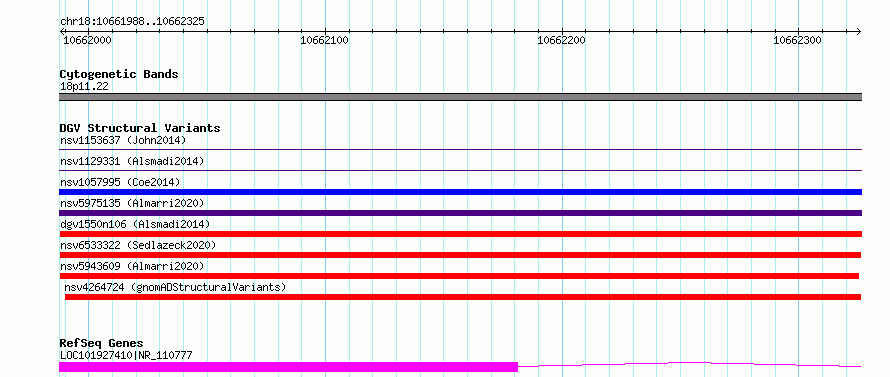890x377 pixels.
Task: Select variant nsv1129331 (Alsmadi2014) label
Action: click(x=132, y=161)
